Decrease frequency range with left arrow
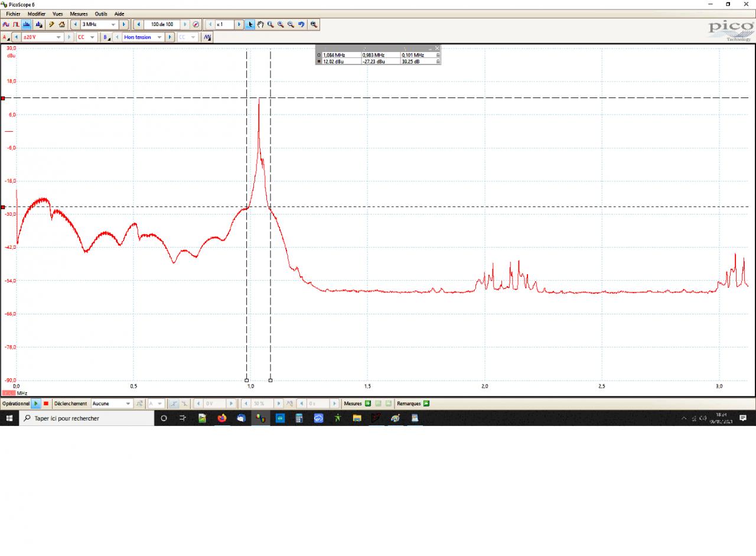Screen dimensions: 756x556 tap(75, 24)
